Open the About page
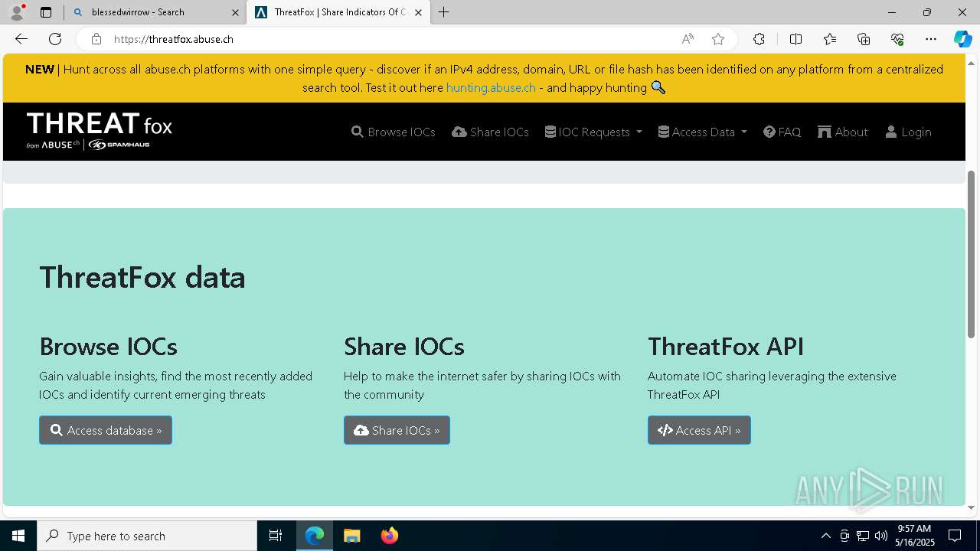The image size is (980, 551). pos(843,132)
